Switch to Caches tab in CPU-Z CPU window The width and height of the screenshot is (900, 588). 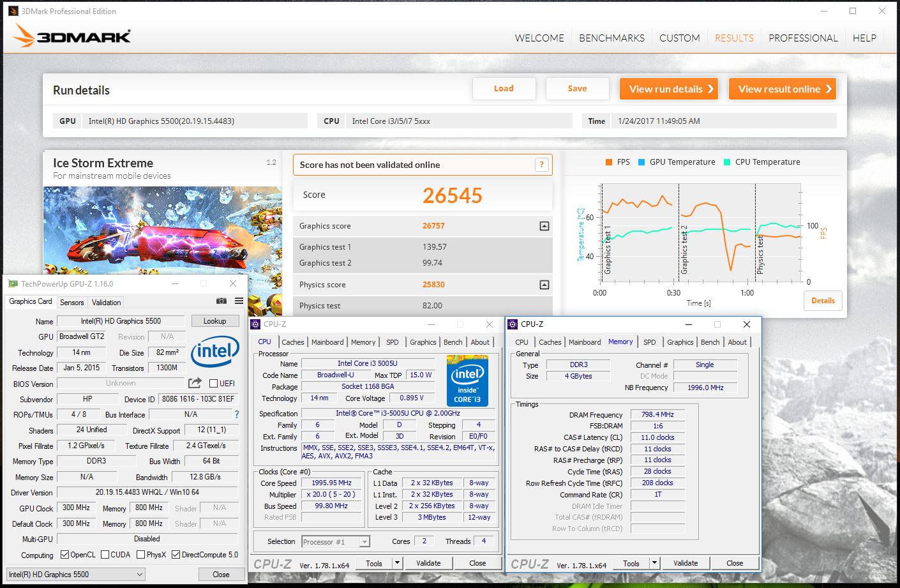click(293, 342)
